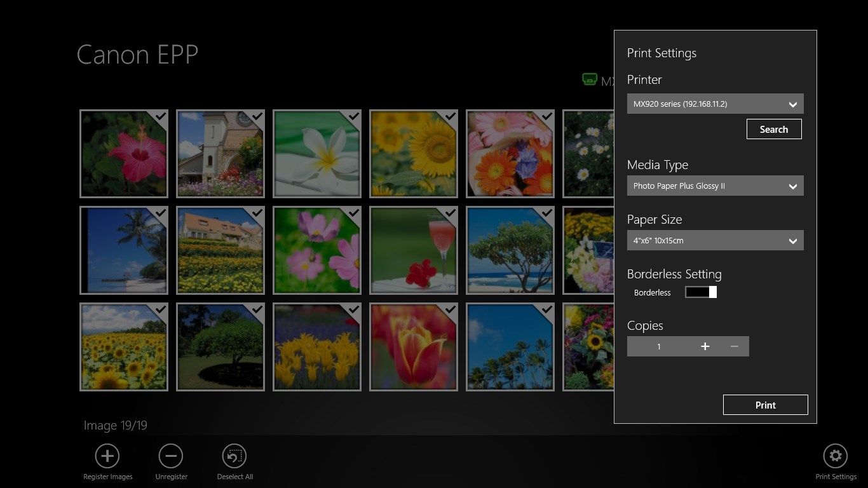Select the sunflower field thumbnail
This screenshot has width=868, height=488.
124,347
